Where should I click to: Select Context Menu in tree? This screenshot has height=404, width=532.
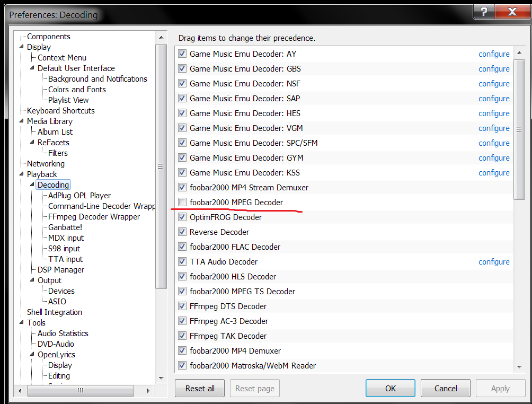click(62, 58)
